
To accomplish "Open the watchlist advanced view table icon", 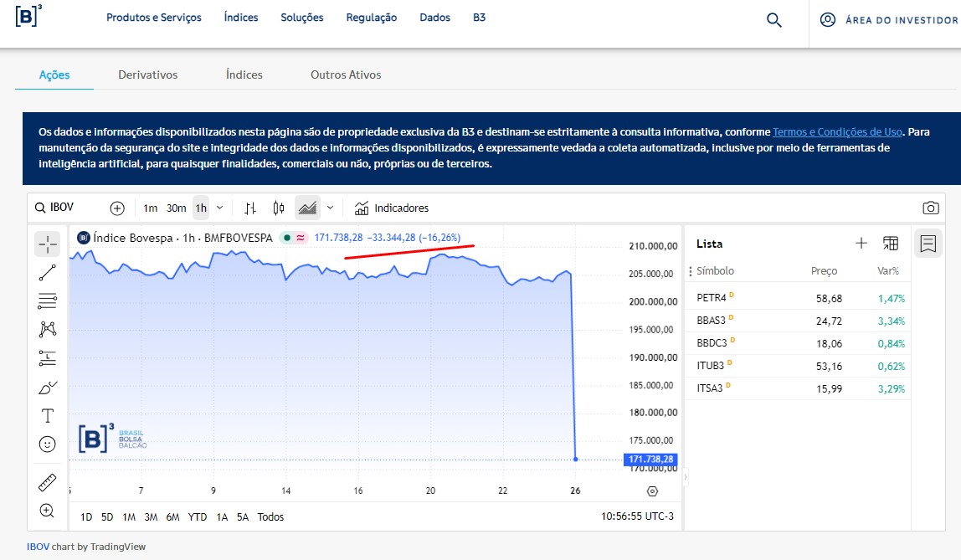I will pos(891,244).
